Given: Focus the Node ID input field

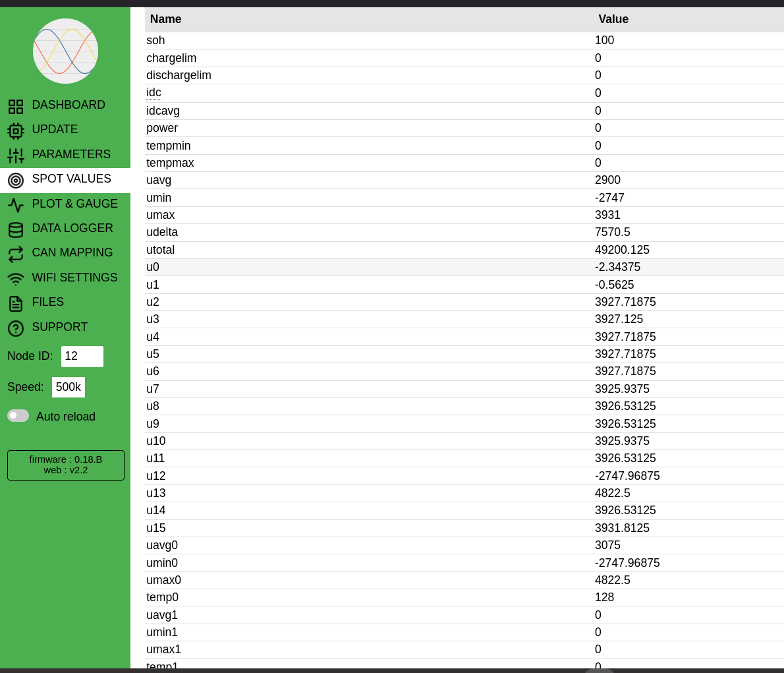Looking at the screenshot, I should point(82,356).
